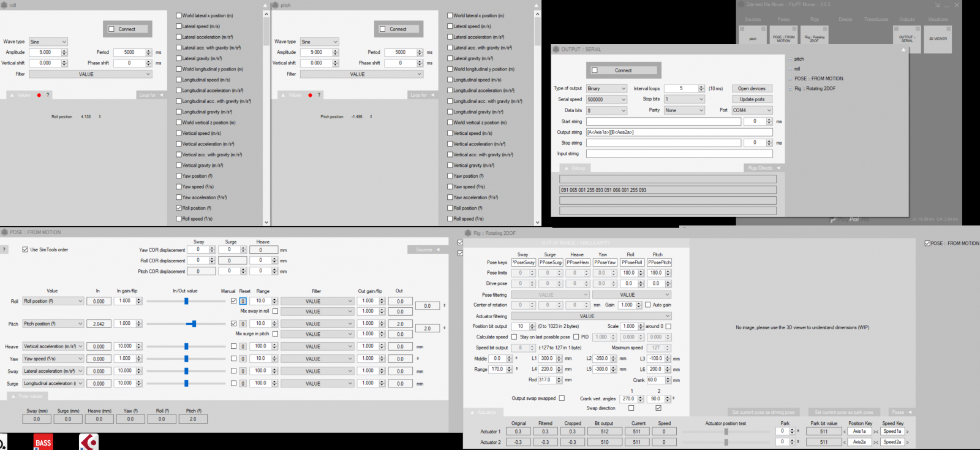Viewport: 980px width, 450px height.
Task: Check the Auto gain option in Rig panel
Action: coord(647,305)
